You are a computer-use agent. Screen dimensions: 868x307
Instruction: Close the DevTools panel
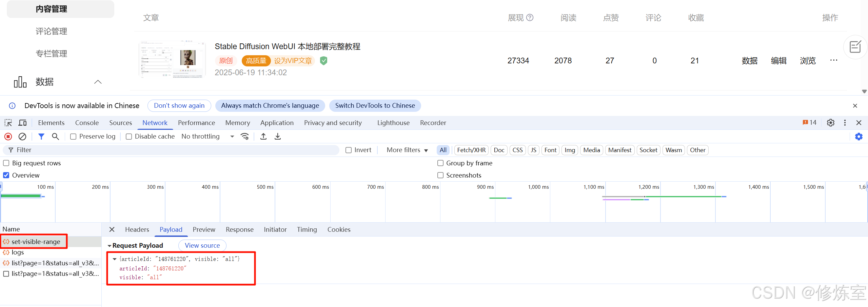click(x=859, y=123)
